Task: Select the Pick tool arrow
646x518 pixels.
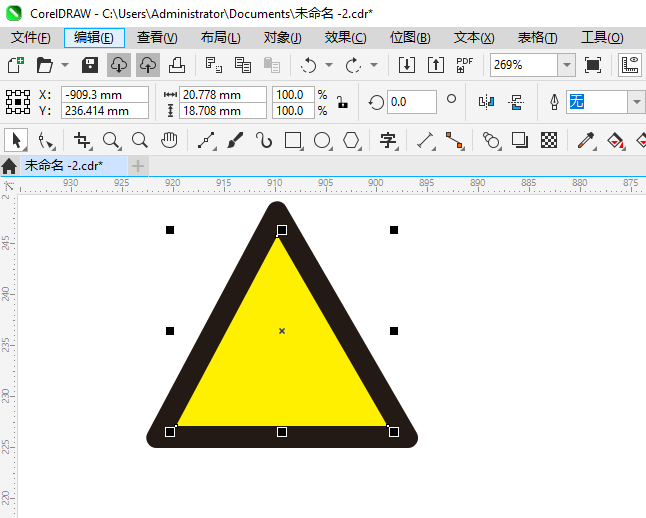Action: 16,141
